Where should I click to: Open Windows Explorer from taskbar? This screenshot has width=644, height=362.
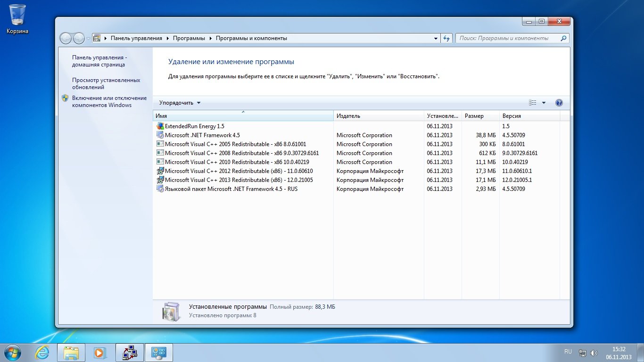(71, 352)
